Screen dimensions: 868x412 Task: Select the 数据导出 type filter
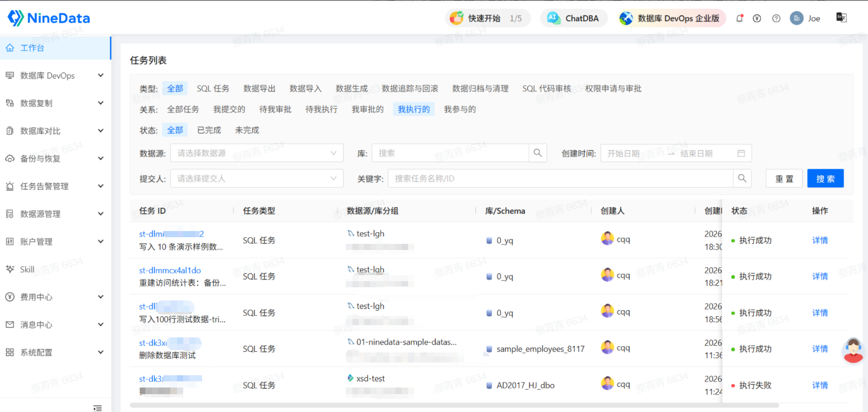pyautogui.click(x=259, y=89)
